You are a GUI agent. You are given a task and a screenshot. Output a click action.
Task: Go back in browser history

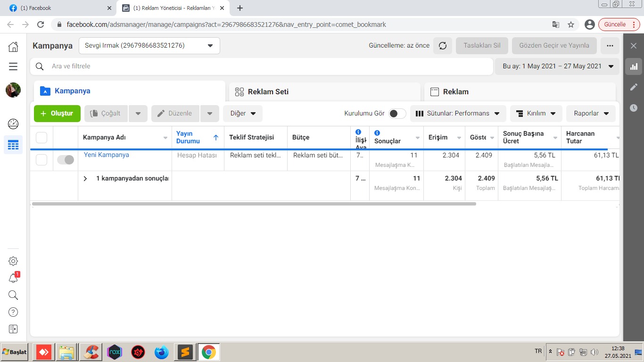[x=10, y=25]
